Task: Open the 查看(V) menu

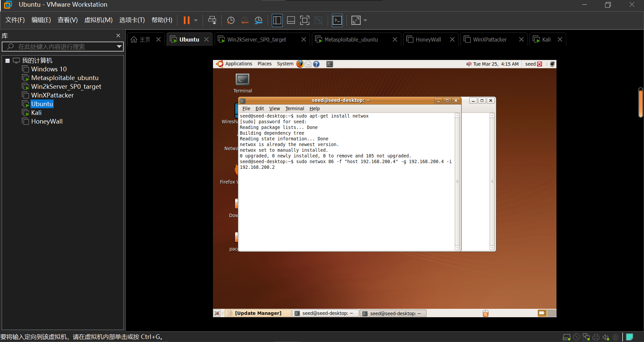Action: tap(67, 20)
